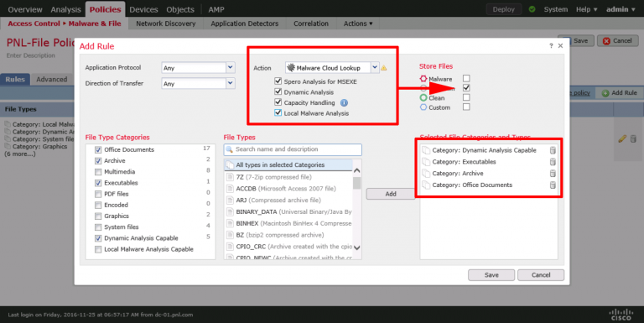644x323 pixels.
Task: Select All types in selected Categories
Action: tap(288, 164)
